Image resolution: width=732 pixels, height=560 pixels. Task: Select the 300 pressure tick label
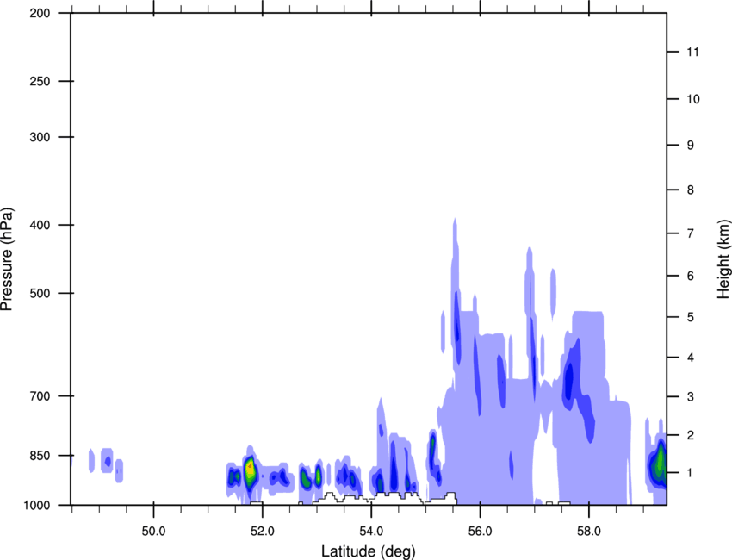[x=40, y=137]
